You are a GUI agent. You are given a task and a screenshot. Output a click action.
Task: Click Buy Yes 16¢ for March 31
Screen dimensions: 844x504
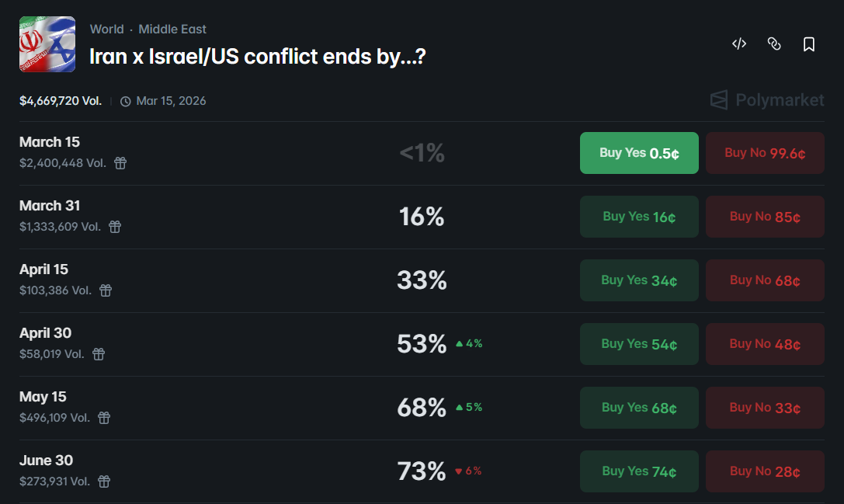(638, 216)
